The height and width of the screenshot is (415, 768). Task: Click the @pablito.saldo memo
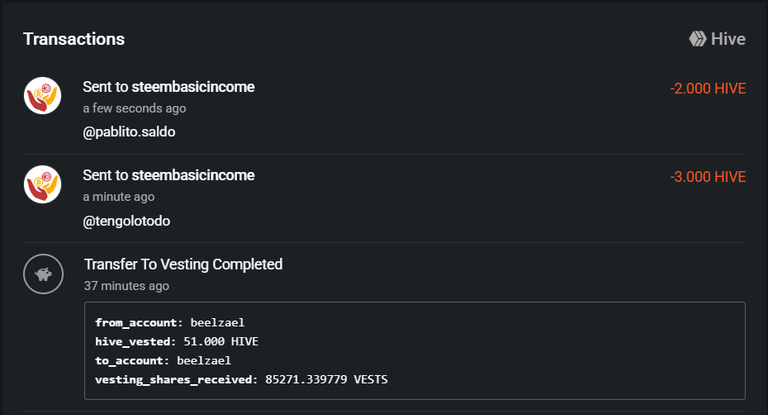tap(129, 132)
